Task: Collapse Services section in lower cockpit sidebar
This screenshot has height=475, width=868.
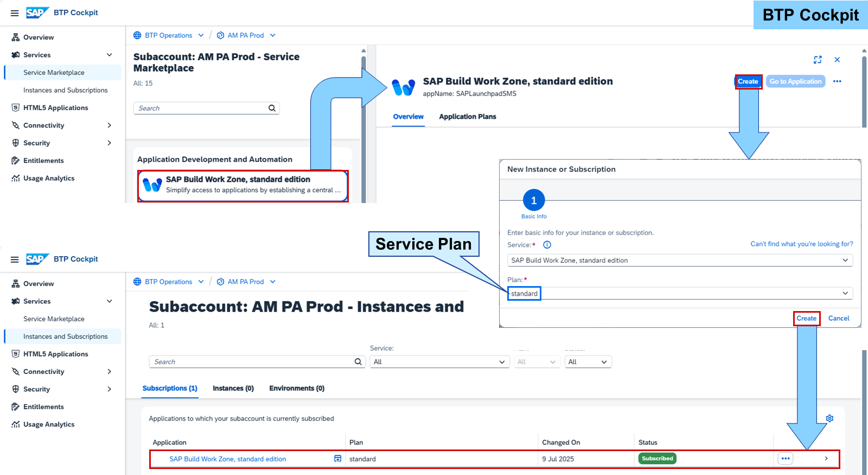Action: point(110,301)
